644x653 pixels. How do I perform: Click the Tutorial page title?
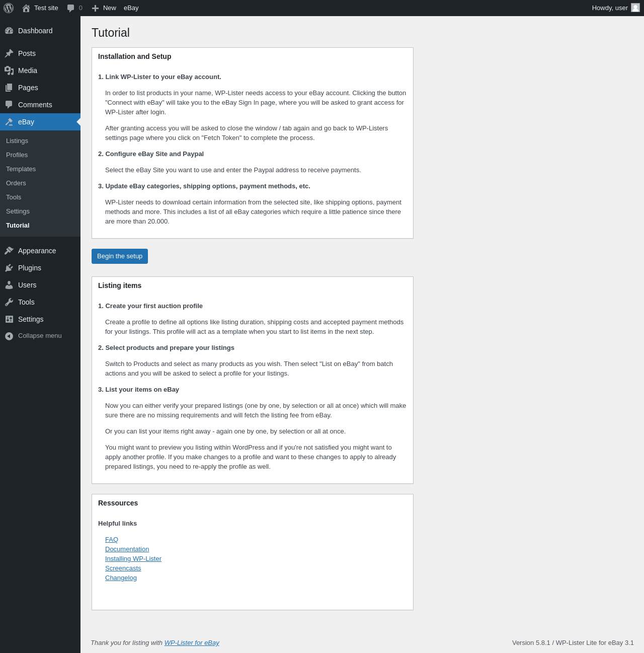click(111, 33)
